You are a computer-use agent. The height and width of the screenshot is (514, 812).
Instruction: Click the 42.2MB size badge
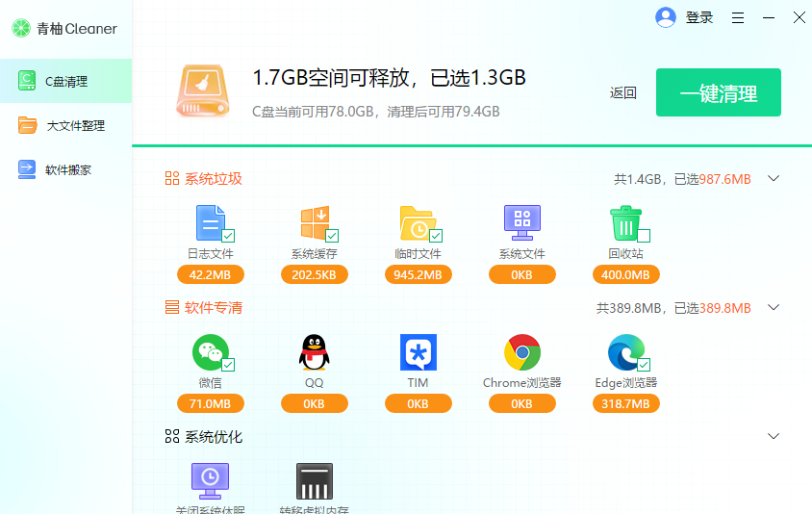tap(211, 274)
